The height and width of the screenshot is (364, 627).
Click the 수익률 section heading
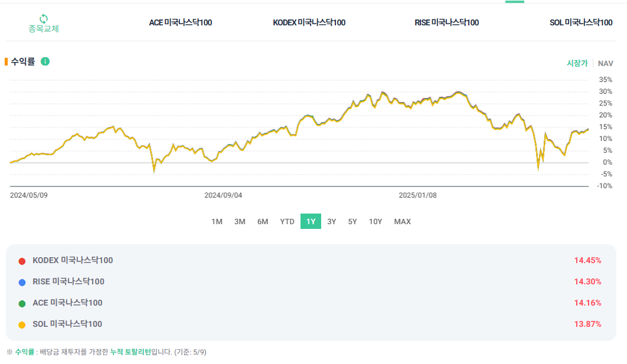(23, 61)
